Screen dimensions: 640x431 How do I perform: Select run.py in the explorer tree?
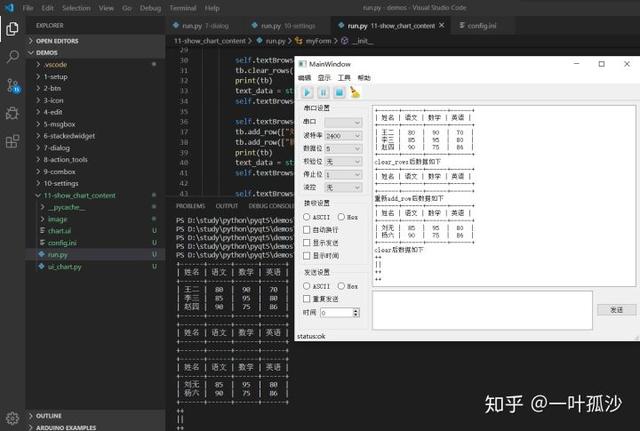(96, 255)
